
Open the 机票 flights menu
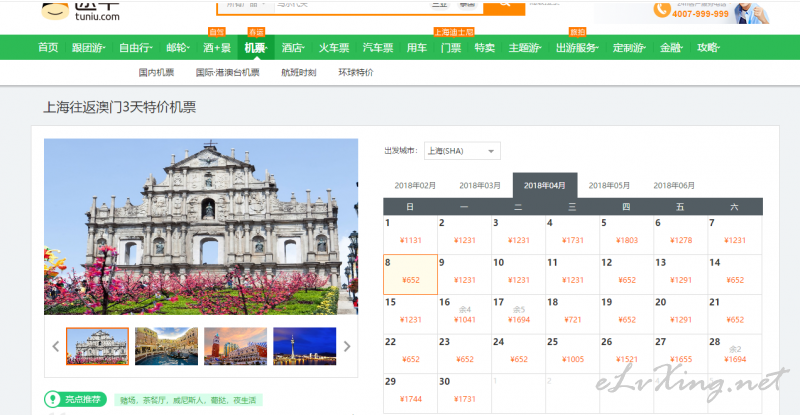(x=256, y=48)
